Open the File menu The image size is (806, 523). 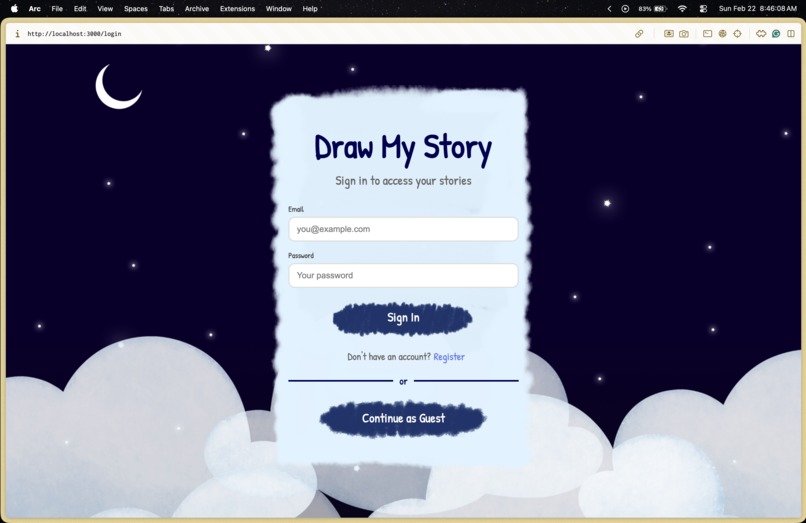(57, 8)
